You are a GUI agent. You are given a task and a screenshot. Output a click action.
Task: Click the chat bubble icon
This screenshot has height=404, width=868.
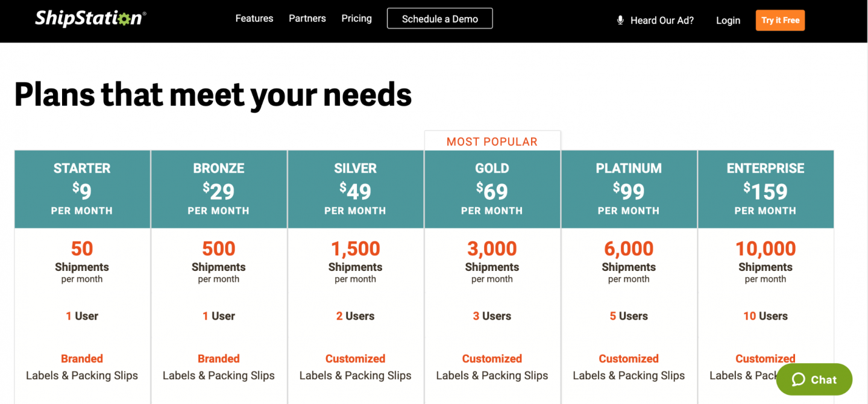(x=799, y=379)
